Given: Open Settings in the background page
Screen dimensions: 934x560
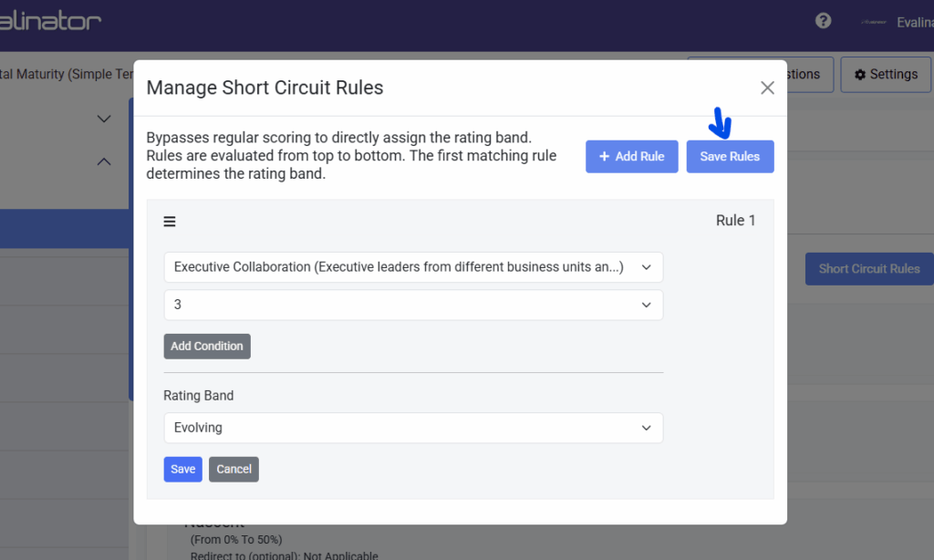Looking at the screenshot, I should [x=885, y=75].
